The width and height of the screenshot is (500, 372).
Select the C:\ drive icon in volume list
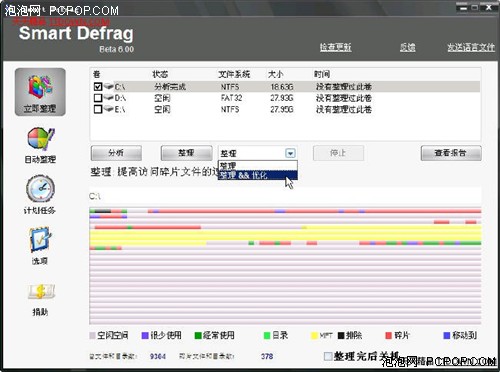pos(109,86)
